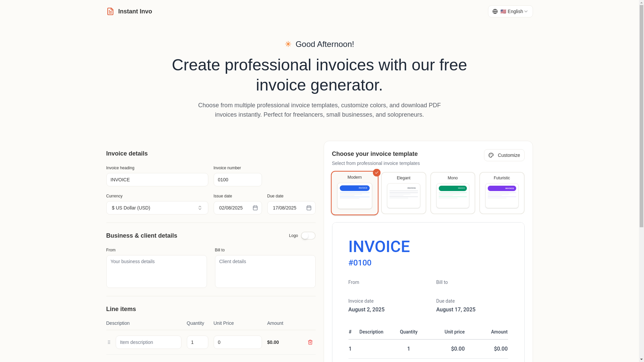Viewport: 644px width, 362px height.
Task: Click the preview INVOICE heading text
Action: [x=379, y=247]
